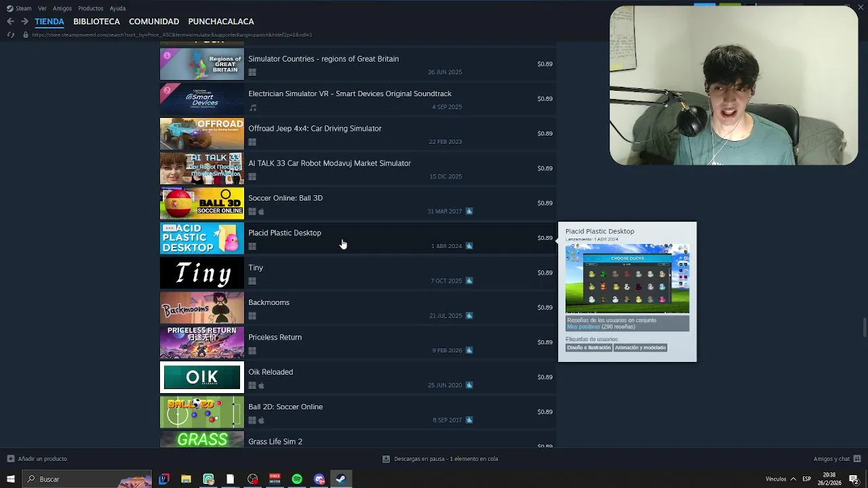Click the page vertical scrollbar handle
The image size is (868, 488).
pos(865,327)
